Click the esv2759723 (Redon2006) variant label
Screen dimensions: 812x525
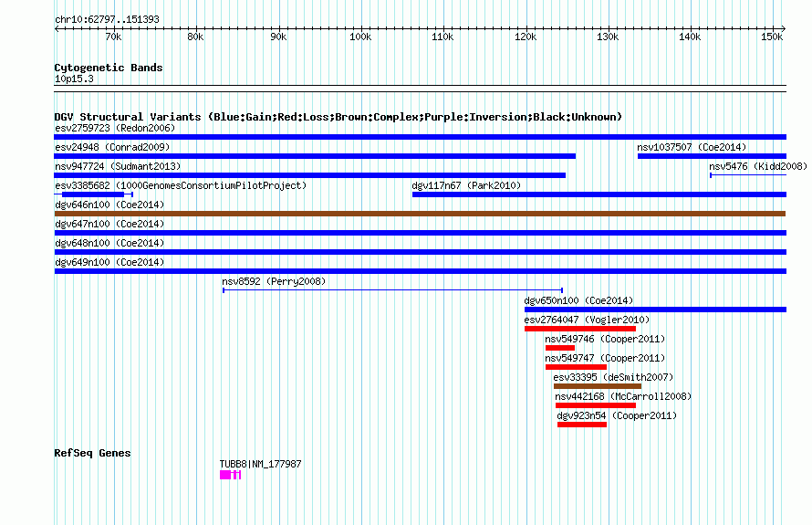[115, 128]
